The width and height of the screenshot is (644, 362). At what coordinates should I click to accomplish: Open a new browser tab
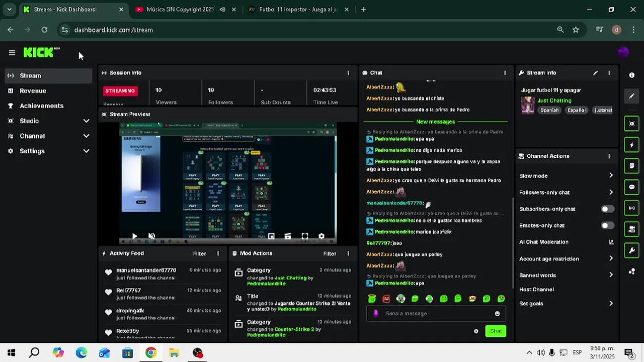click(x=363, y=9)
